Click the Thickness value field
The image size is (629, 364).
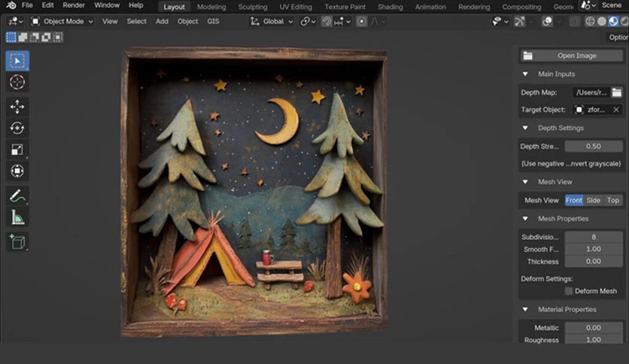[x=594, y=262]
